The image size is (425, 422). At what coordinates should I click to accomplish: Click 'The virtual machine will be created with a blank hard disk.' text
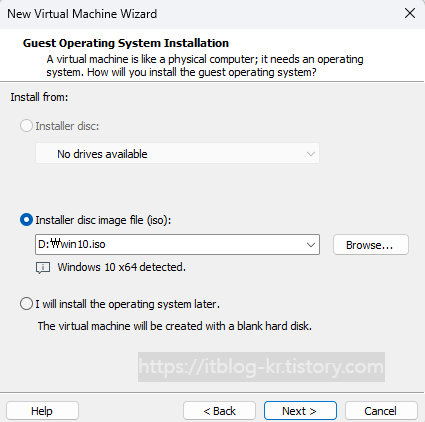175,326
